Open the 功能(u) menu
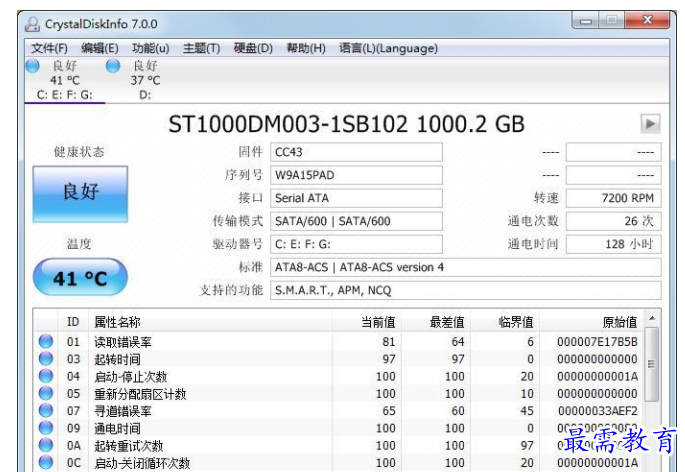 pyautogui.click(x=151, y=48)
